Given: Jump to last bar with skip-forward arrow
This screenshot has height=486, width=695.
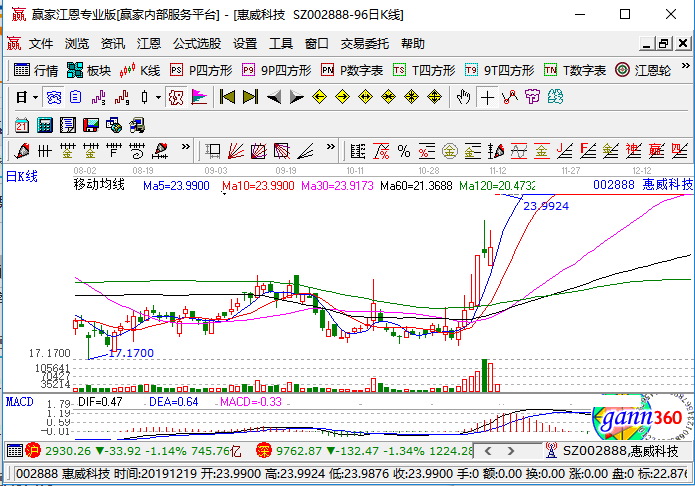Looking at the screenshot, I should (x=250, y=97).
